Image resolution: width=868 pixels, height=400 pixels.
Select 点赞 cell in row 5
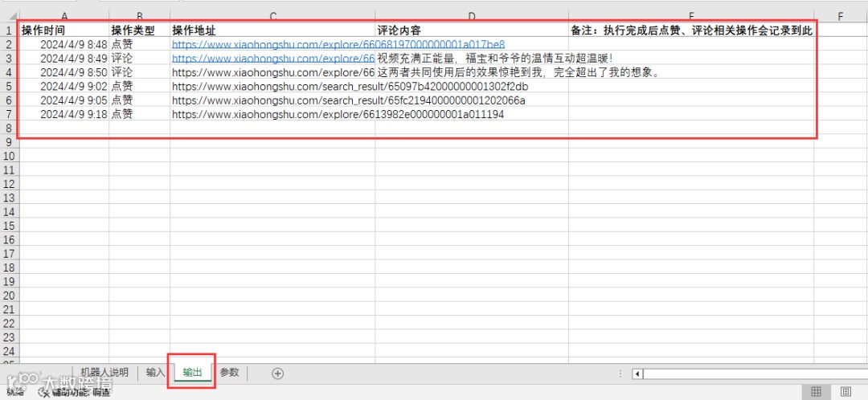pyautogui.click(x=140, y=86)
